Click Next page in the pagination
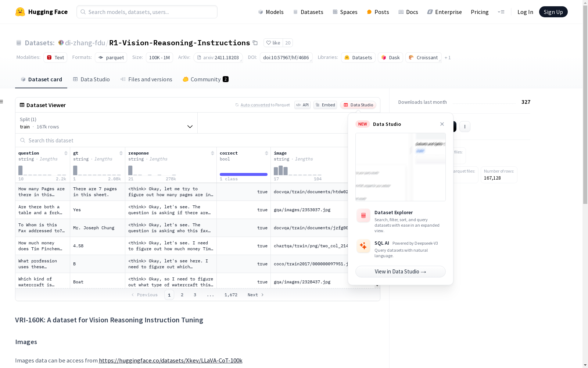This screenshot has width=588, height=368. [256, 295]
